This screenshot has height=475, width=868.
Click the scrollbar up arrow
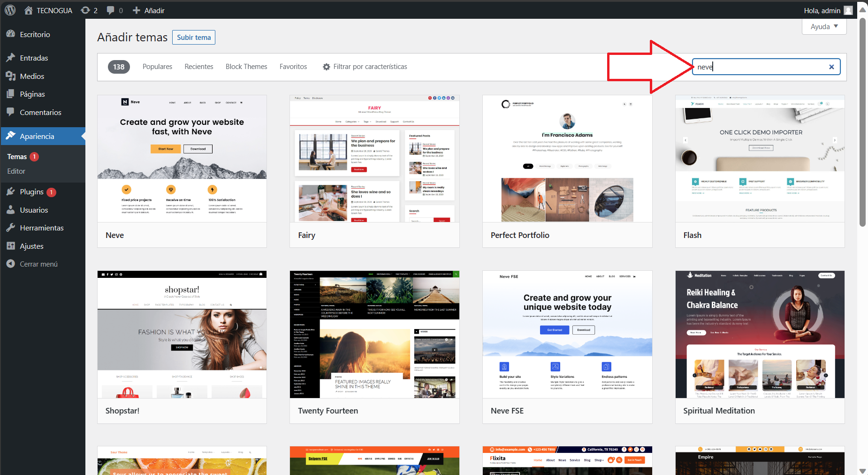click(x=862, y=10)
